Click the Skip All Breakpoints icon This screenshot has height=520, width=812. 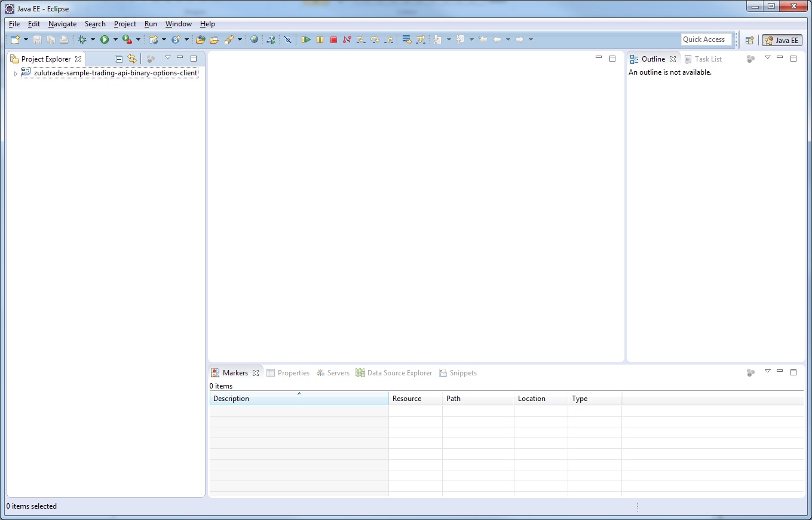pos(287,40)
